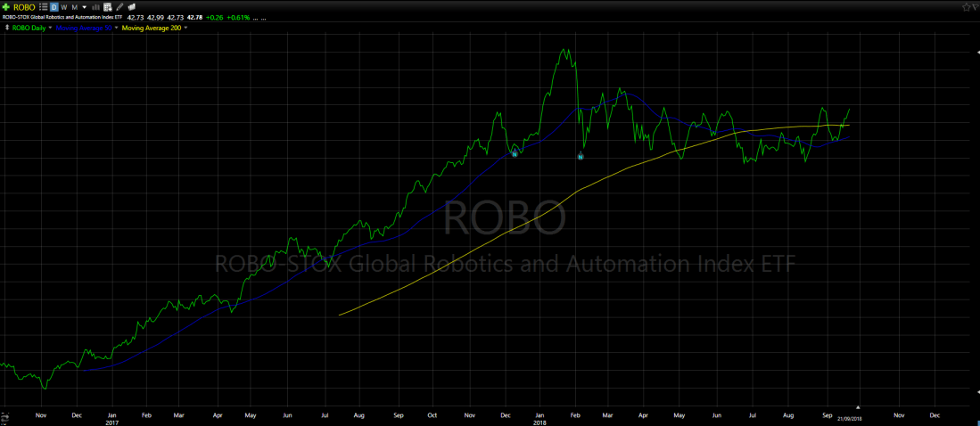Click the high price 42.99
This screenshot has height=426, width=980.
[x=155, y=18]
